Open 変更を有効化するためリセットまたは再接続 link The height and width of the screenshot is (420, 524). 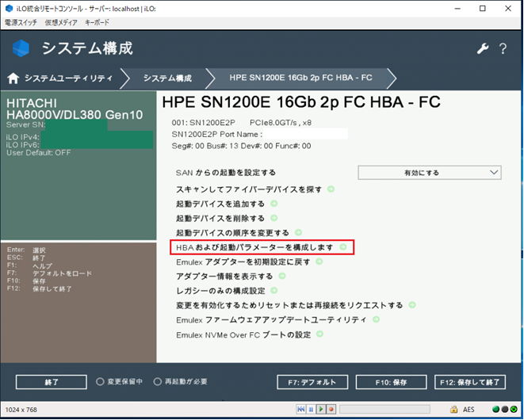click(289, 305)
